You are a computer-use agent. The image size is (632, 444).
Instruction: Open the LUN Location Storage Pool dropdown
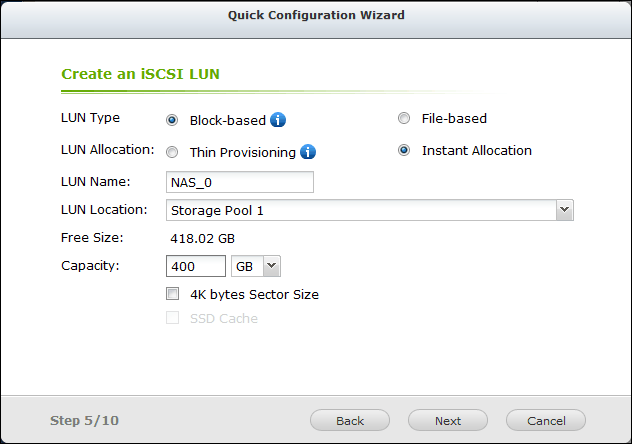click(x=564, y=210)
